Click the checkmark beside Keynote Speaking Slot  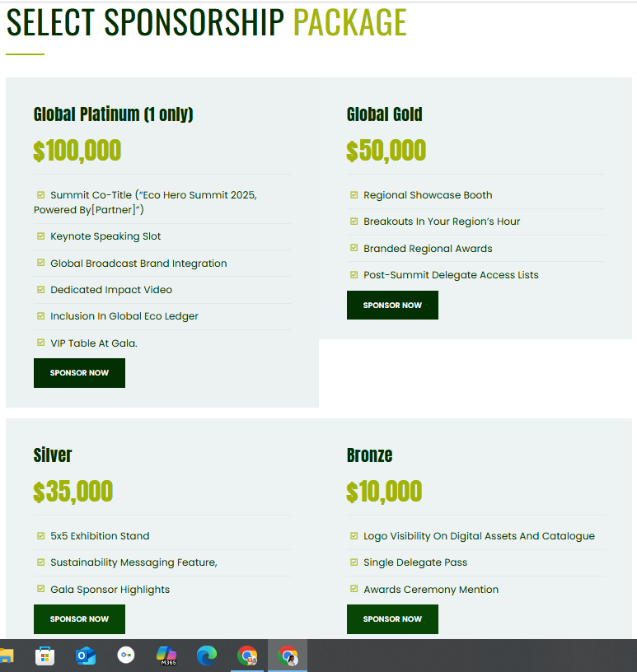point(41,236)
